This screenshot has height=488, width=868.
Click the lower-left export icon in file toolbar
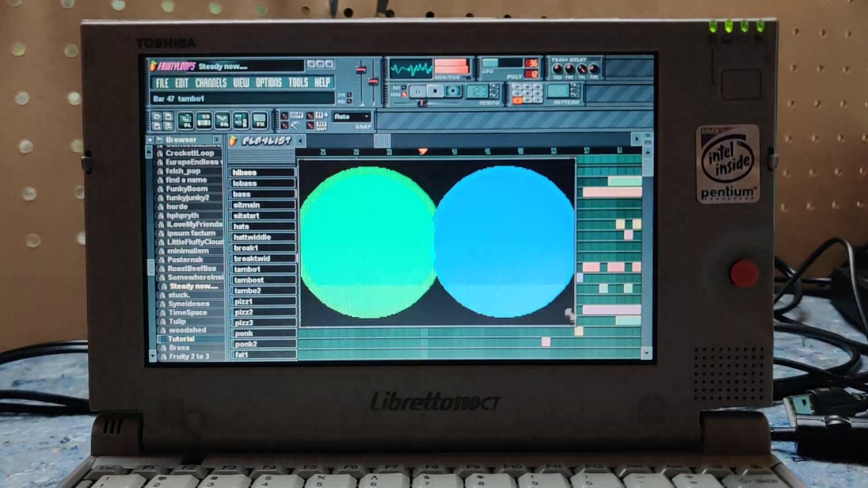click(x=157, y=126)
